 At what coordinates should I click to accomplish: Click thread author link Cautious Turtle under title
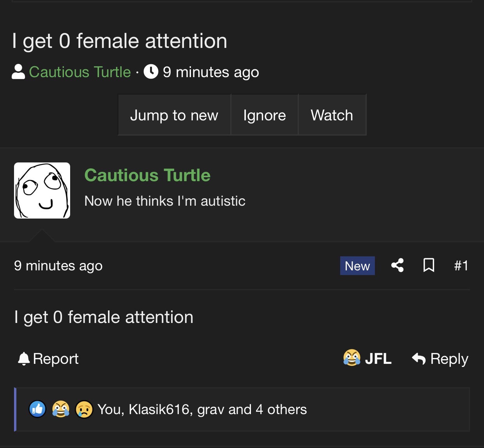[80, 72]
